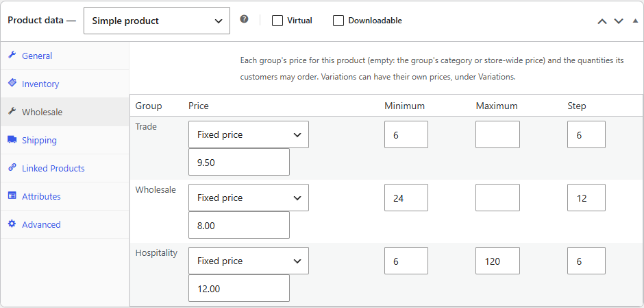644x308 pixels.
Task: Click the Trade price field 9.50
Action: tap(239, 162)
